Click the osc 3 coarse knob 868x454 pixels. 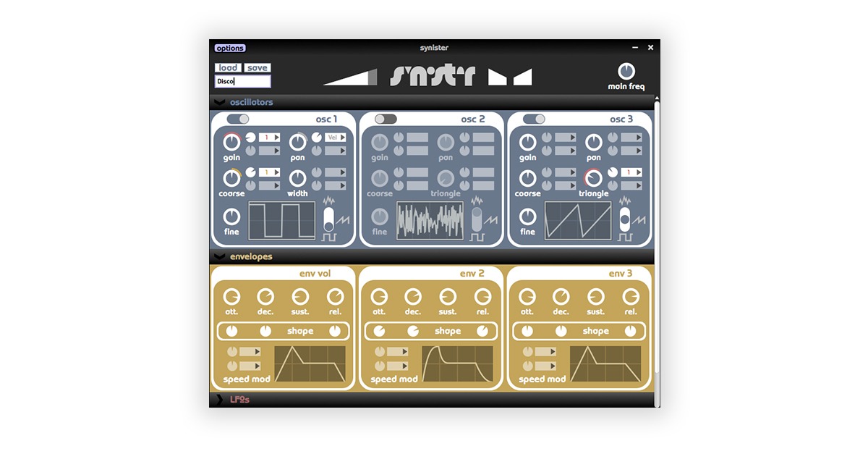tap(527, 178)
